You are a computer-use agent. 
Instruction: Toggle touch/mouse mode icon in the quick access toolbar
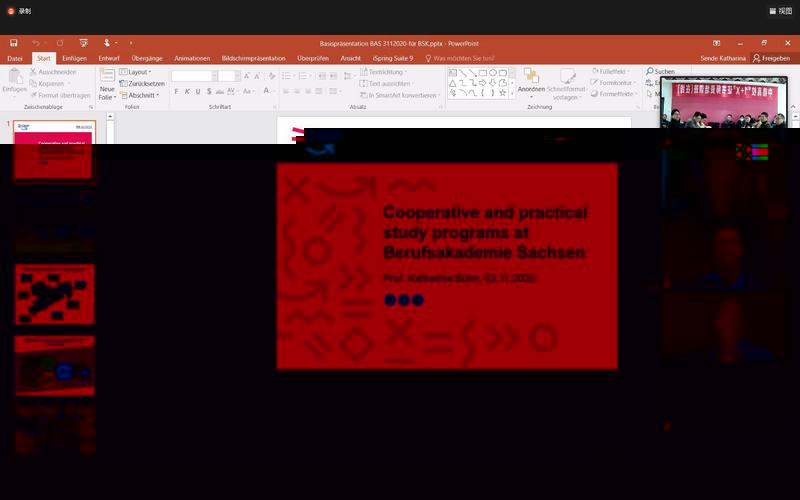107,43
